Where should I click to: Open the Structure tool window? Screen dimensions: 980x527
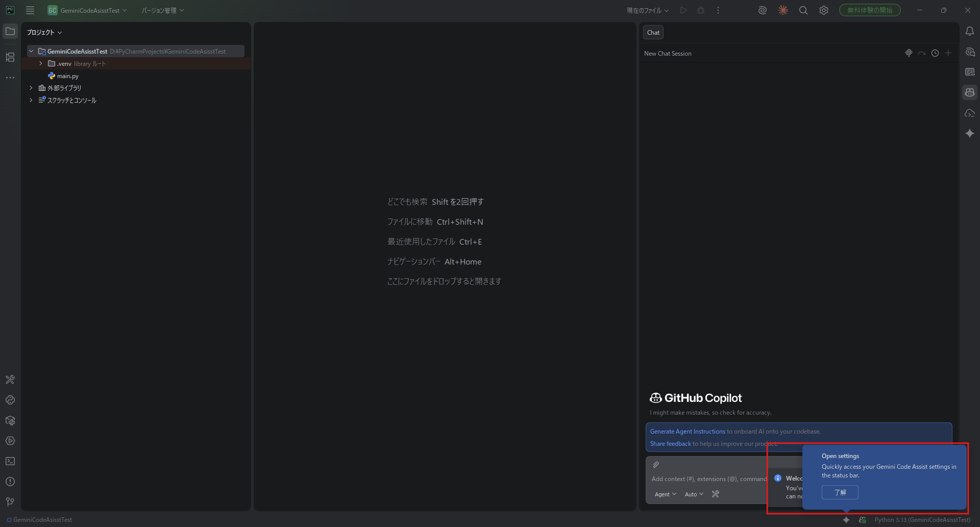10,57
